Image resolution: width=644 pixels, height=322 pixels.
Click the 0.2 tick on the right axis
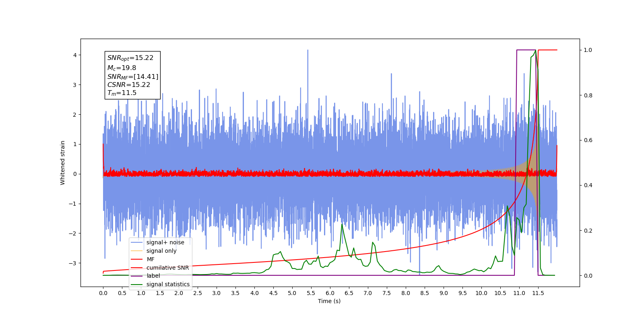pos(588,231)
